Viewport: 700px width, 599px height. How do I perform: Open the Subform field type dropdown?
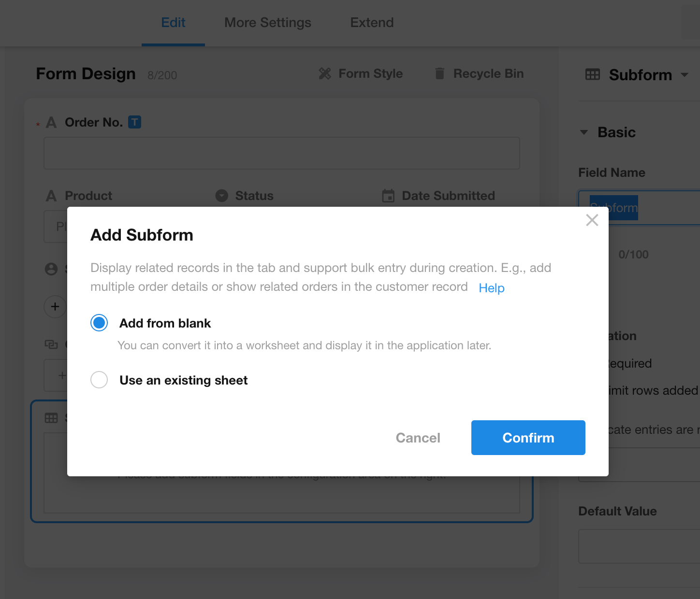(x=684, y=74)
